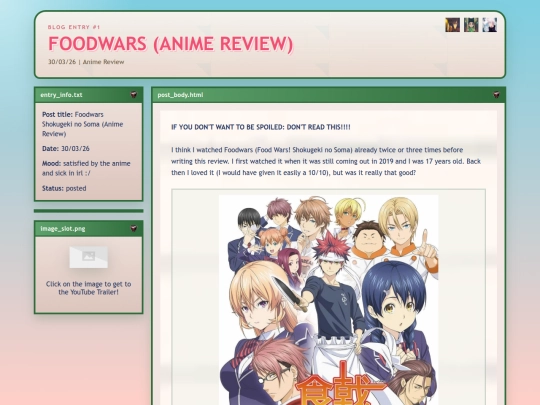Click the white-haired avatar thumbnail in header
540x405 pixels.
click(x=489, y=25)
